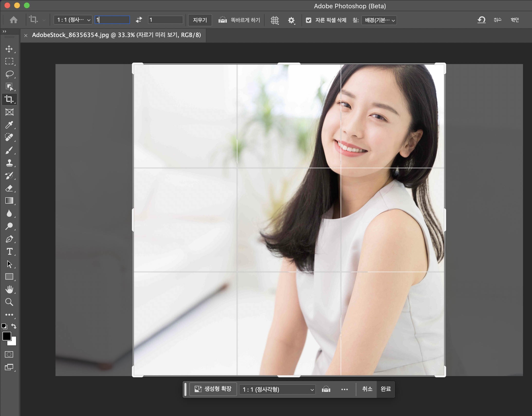Open the 1:1 ratio preset dropdown in options bar

coord(73,20)
